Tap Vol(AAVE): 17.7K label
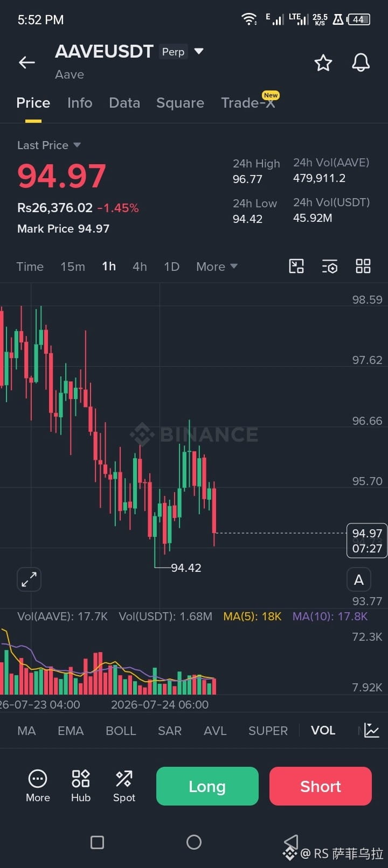388x868 pixels. pyautogui.click(x=63, y=617)
